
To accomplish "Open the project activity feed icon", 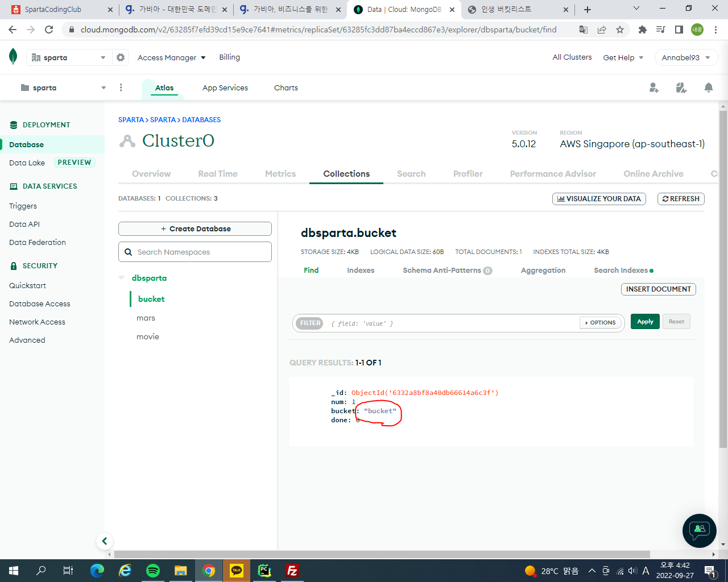I will pyautogui.click(x=681, y=88).
